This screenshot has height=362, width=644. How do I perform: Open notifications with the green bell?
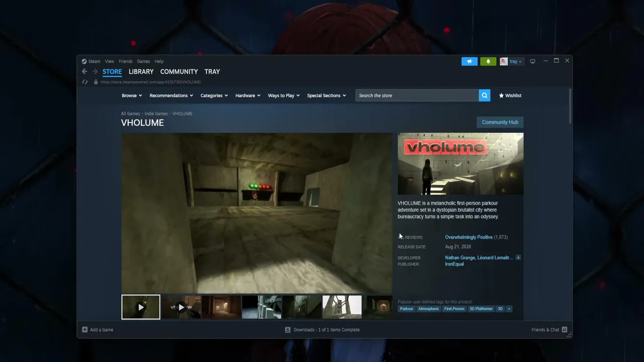tap(488, 61)
